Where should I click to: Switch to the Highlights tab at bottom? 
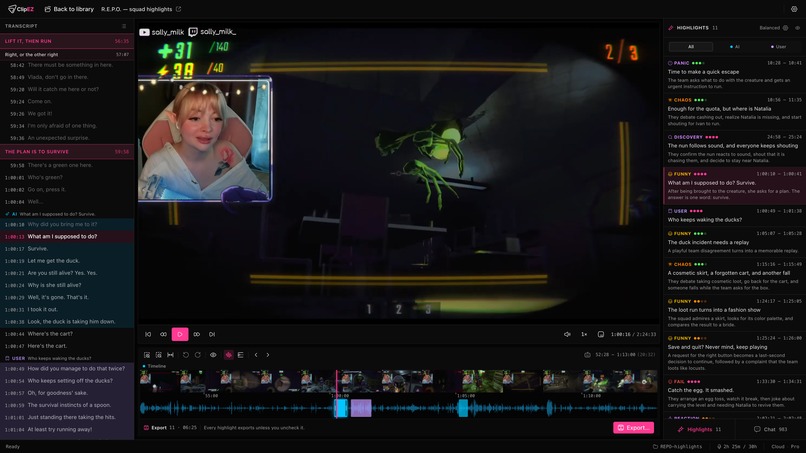699,429
